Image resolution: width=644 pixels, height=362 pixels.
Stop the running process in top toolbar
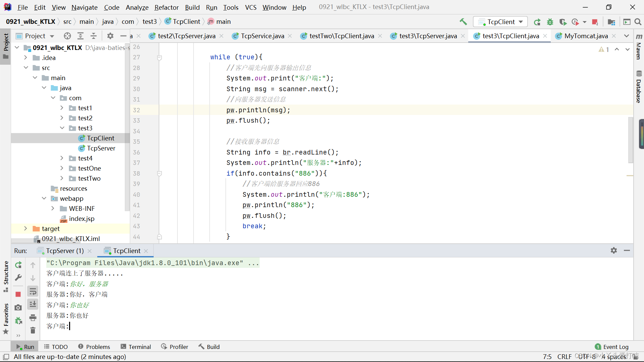click(595, 22)
